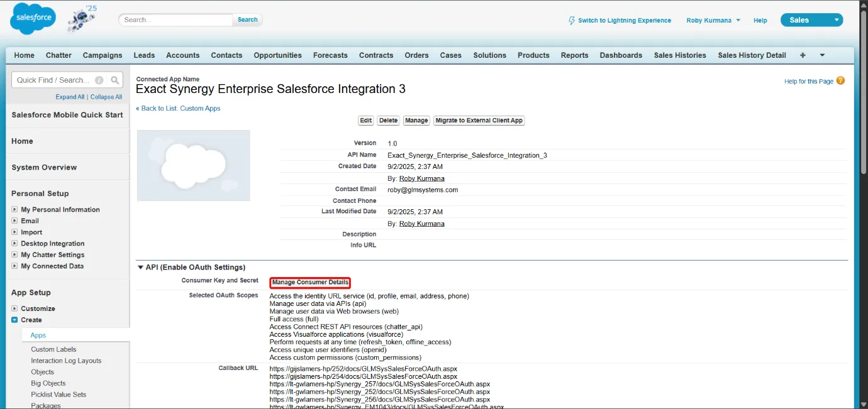Click Switch to Lightning Experience link
This screenshot has height=409, width=868.
coord(625,20)
